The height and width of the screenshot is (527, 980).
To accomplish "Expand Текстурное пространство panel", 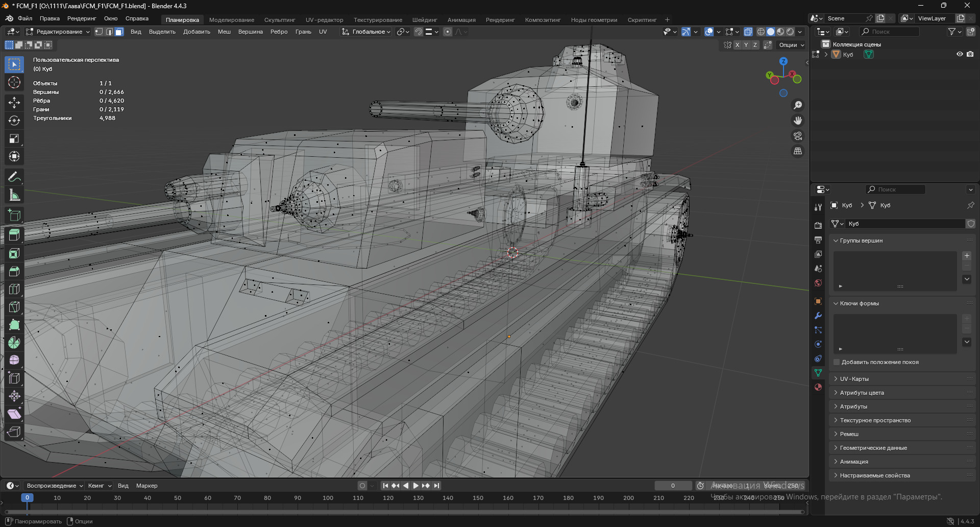I will 902,420.
